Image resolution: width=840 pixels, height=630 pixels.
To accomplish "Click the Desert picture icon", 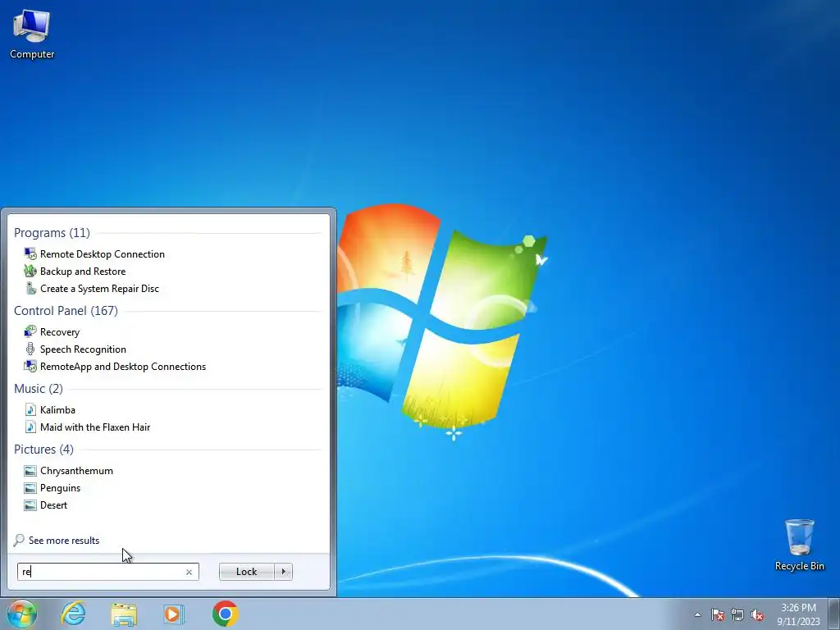I will click(30, 504).
